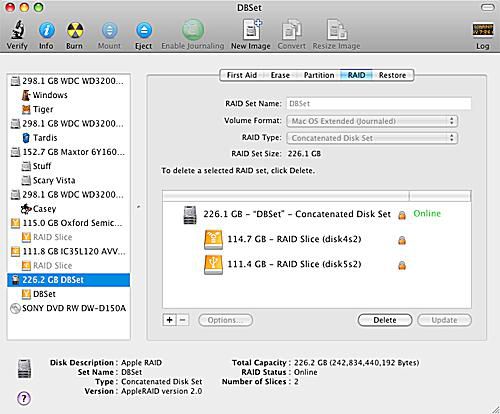Select the 152.7 GB Maxtor disk
The height and width of the screenshot is (414, 500).
[68, 152]
